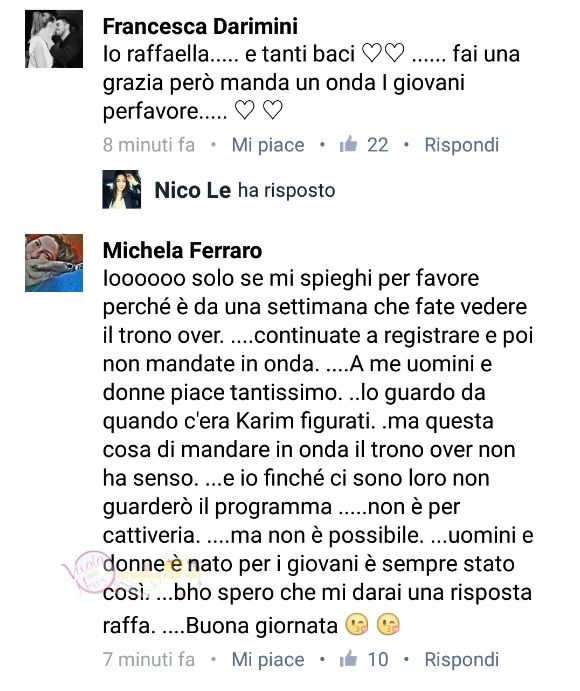Open Michela Ferraro's profile picture
Viewport: 580px width, 691px height.
tap(54, 263)
